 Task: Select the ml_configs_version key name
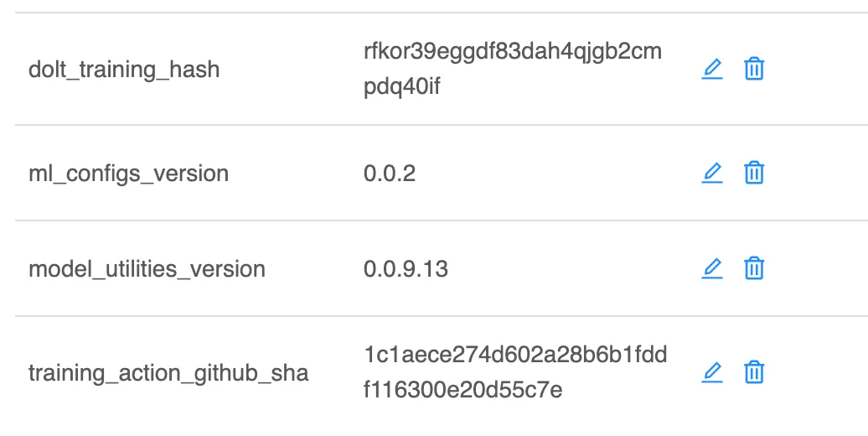[128, 174]
